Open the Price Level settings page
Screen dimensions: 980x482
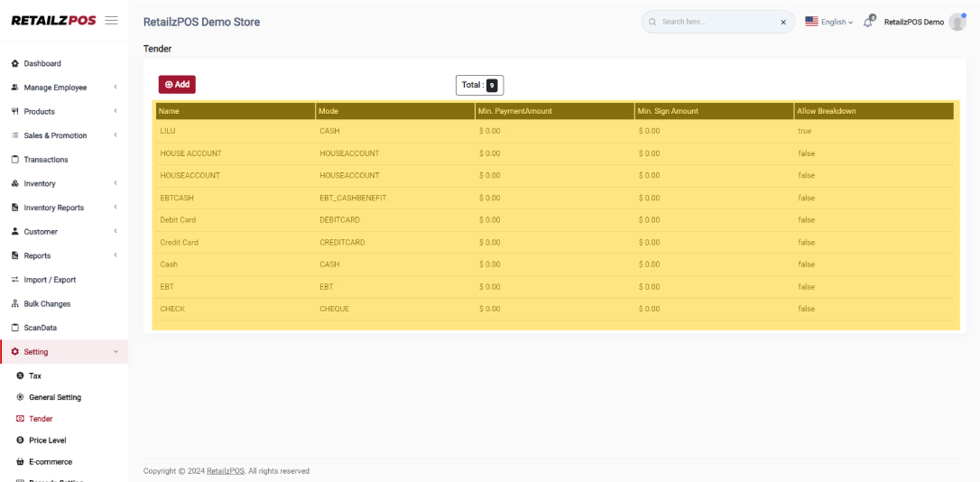coord(47,440)
